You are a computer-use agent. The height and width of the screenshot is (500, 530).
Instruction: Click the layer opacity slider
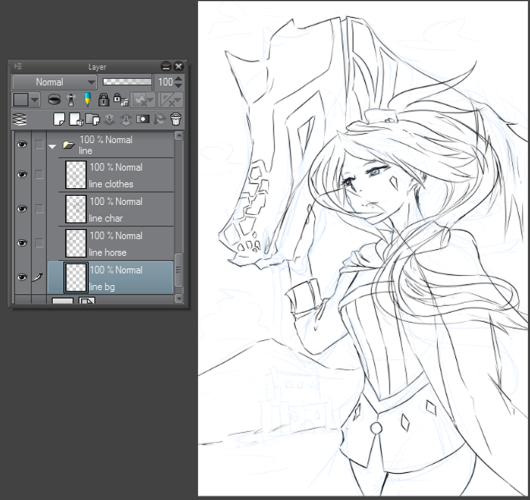click(127, 82)
